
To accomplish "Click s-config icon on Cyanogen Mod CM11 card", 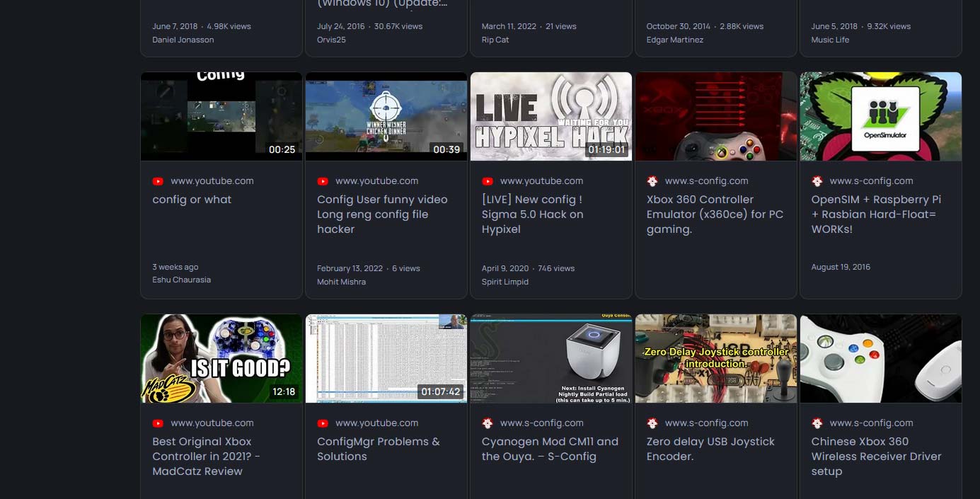I will coord(488,423).
